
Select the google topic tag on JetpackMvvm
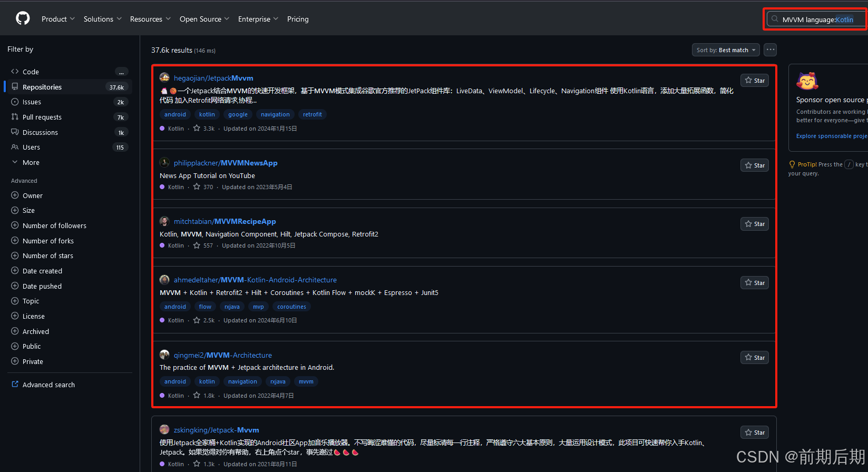238,114
